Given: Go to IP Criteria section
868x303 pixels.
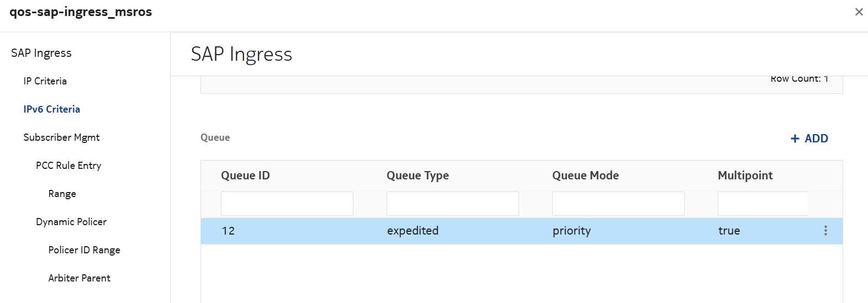Looking at the screenshot, I should pyautogui.click(x=45, y=81).
